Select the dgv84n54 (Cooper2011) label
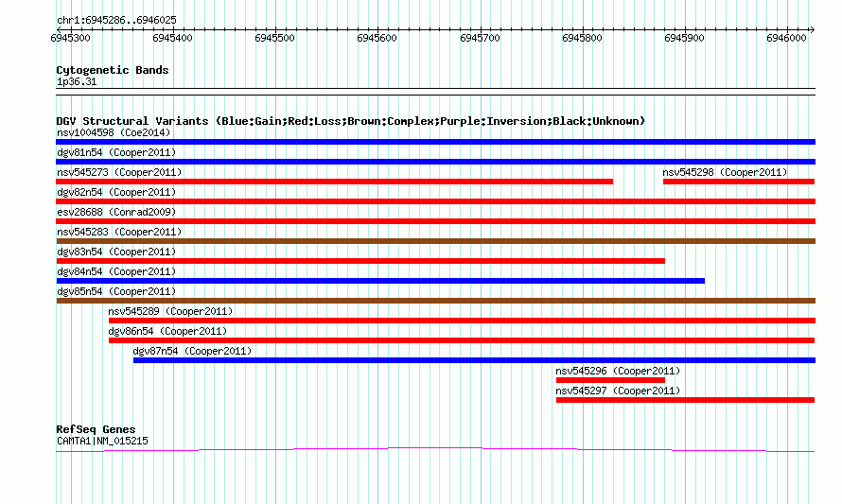Viewport: 842px width, 504px height. (116, 271)
